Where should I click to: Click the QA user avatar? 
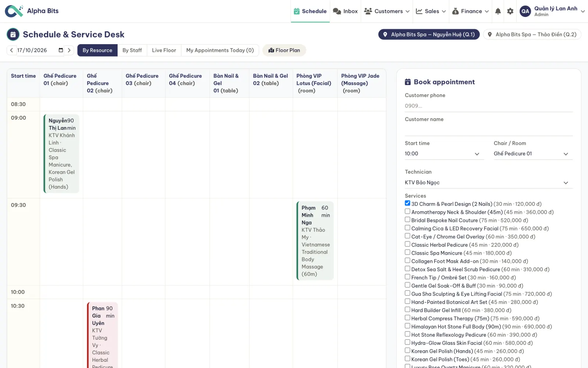click(525, 11)
